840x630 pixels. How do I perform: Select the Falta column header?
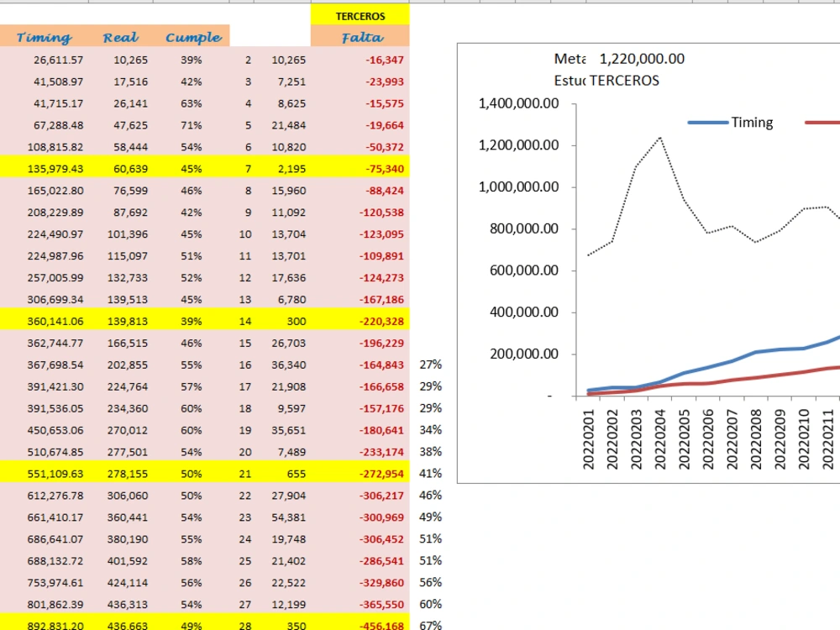(x=360, y=37)
